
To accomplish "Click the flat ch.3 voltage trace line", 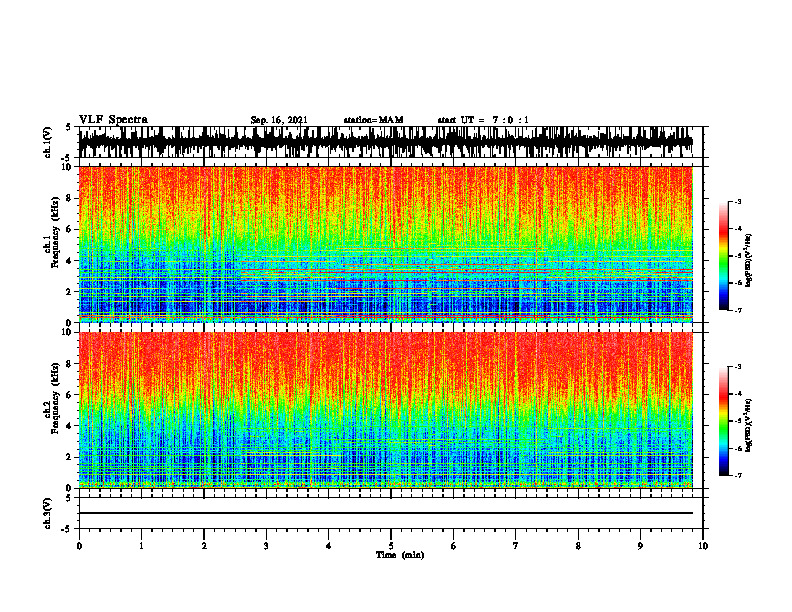I will pos(386,513).
